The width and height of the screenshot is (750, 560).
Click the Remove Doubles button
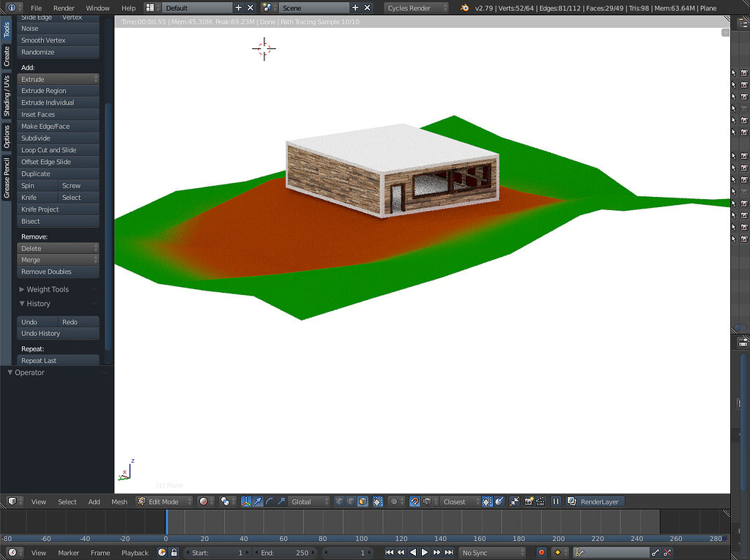(x=58, y=272)
